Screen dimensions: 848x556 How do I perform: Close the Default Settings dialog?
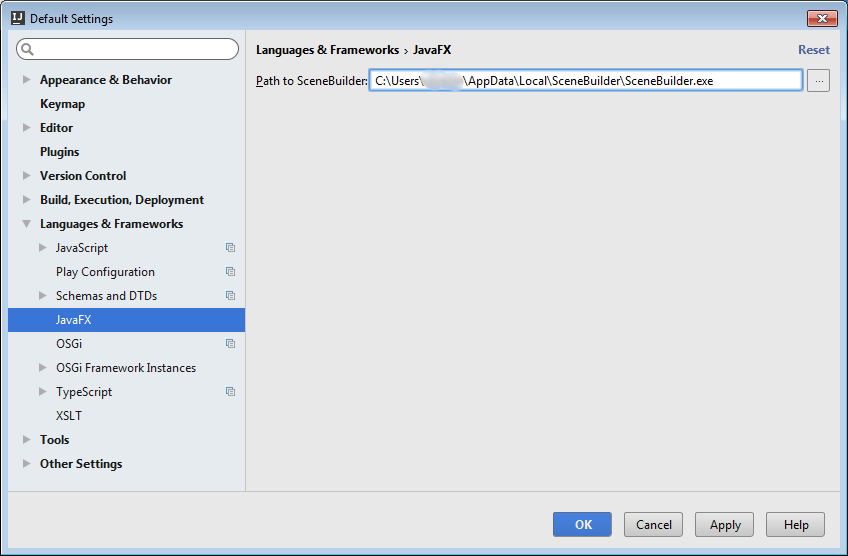click(822, 18)
